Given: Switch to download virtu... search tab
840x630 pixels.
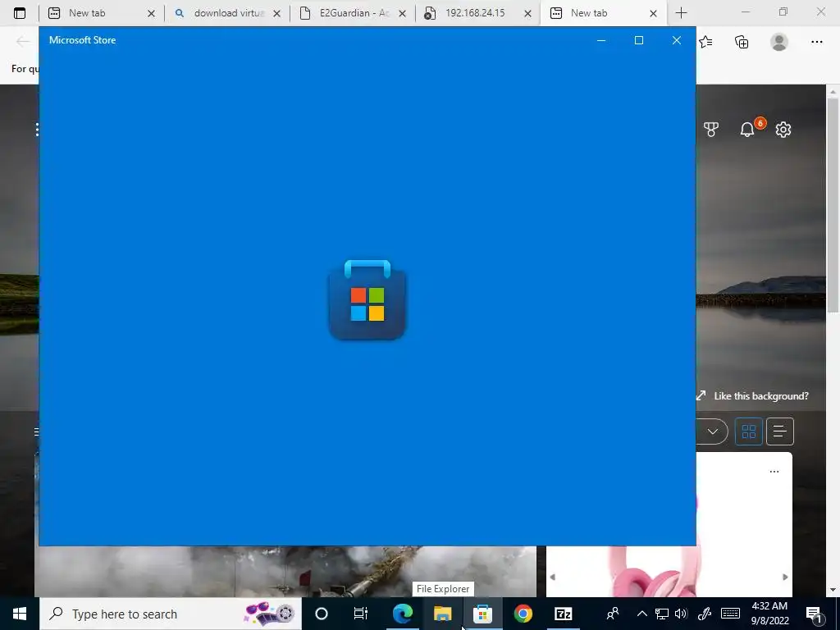Looking at the screenshot, I should (x=227, y=13).
